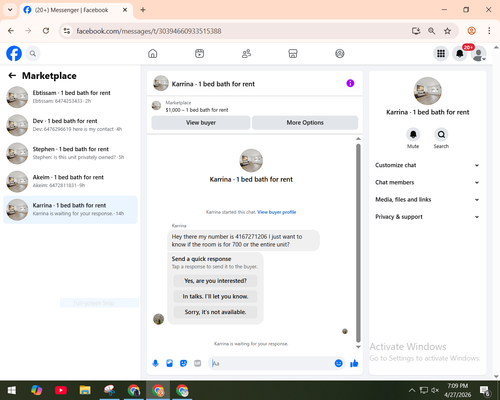Viewport: 500px width, 400px height.
Task: Open the emoji picker
Action: click(x=338, y=363)
